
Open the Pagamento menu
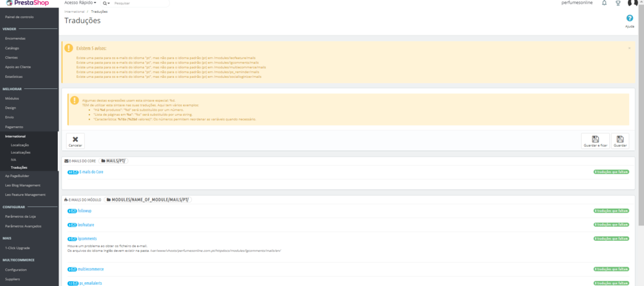coord(14,127)
